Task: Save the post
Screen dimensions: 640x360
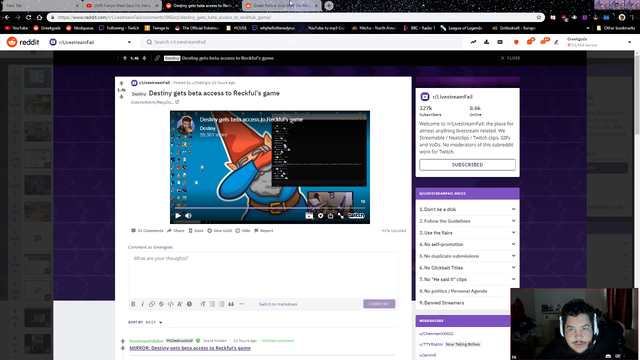Action: [196, 231]
